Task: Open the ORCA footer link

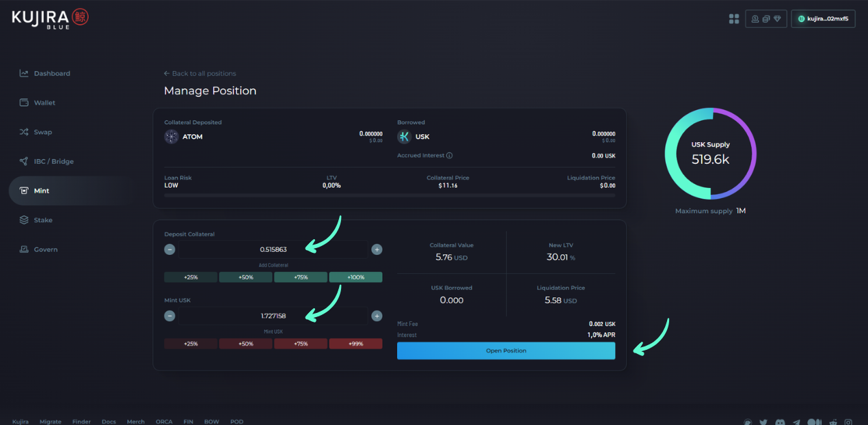Action: (164, 422)
